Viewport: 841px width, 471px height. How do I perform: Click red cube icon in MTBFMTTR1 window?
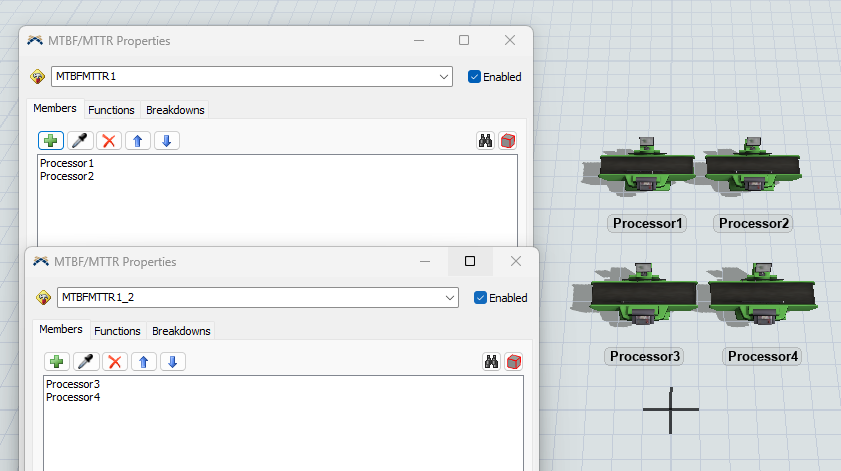coord(508,141)
